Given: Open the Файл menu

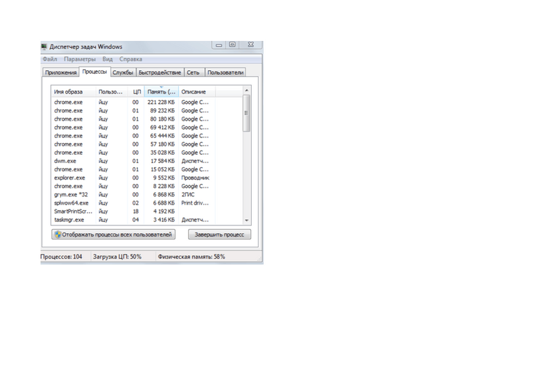Looking at the screenshot, I should point(49,60).
